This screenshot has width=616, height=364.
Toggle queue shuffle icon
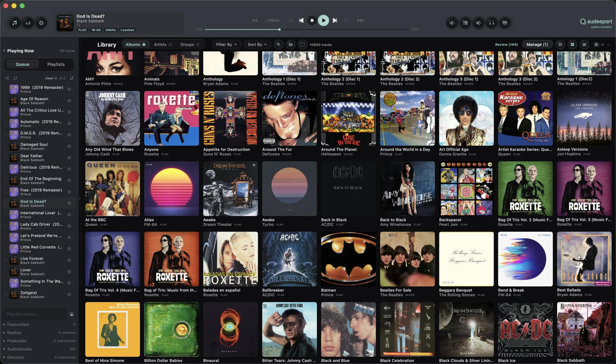click(7, 78)
